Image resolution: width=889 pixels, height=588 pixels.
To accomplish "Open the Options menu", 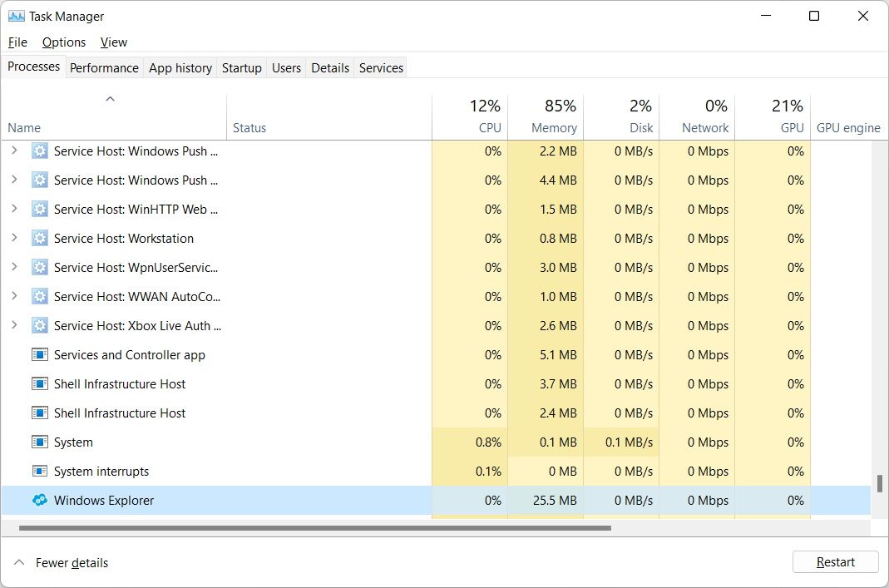I will (64, 42).
